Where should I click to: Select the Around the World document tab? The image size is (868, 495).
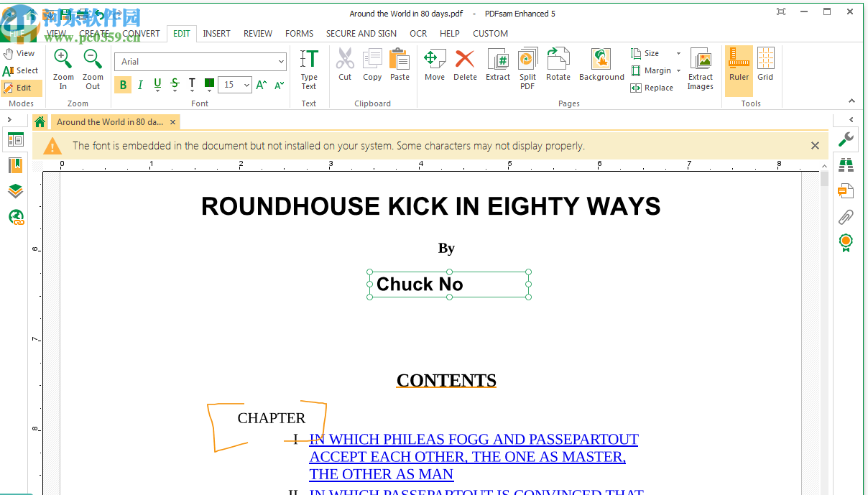[x=109, y=122]
